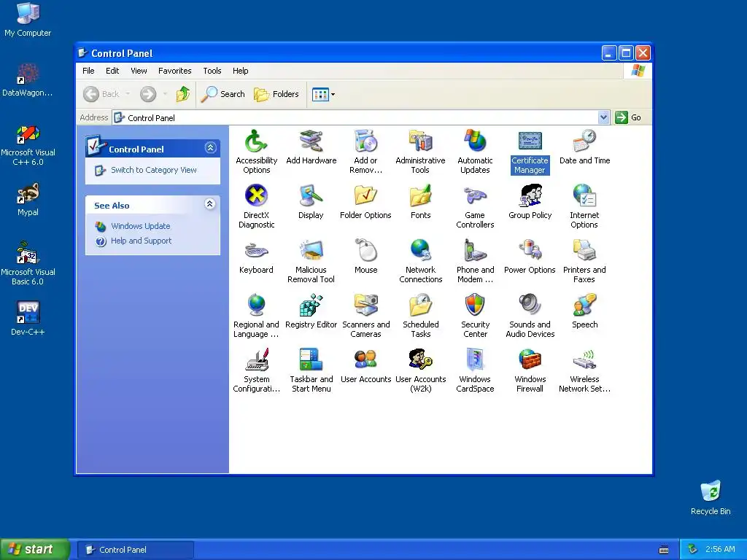Collapse the Control Panel sidebar section
The width and height of the screenshot is (747, 560).
[210, 148]
